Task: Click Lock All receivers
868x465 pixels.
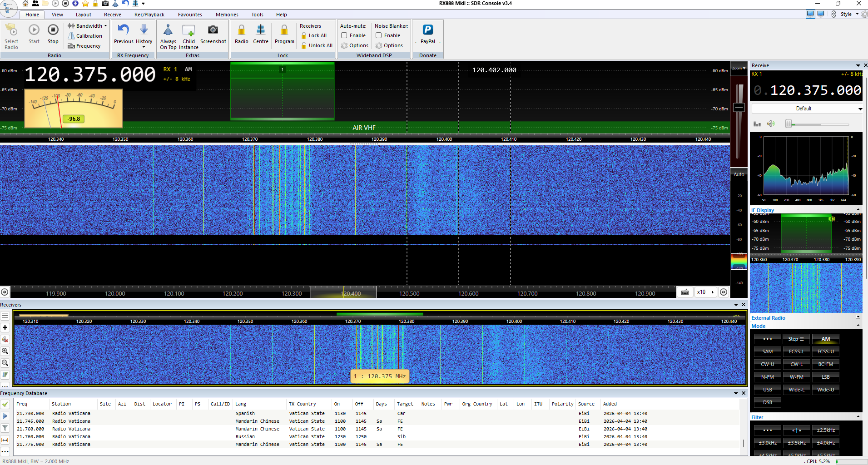Action: (x=314, y=35)
